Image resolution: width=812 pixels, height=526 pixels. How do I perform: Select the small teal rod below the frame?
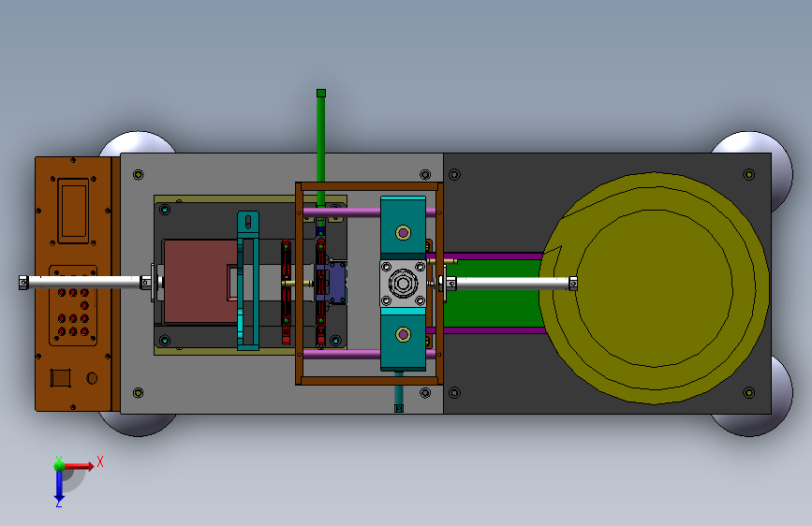(399, 399)
